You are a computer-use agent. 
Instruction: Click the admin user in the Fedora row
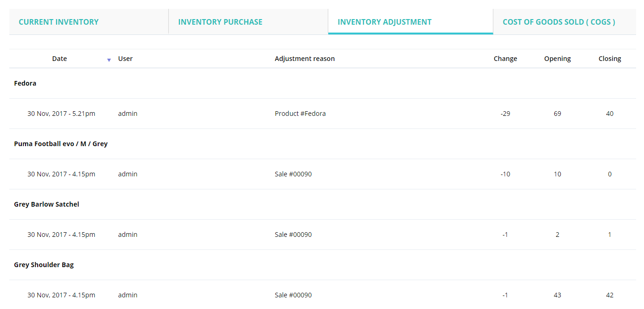(x=127, y=114)
